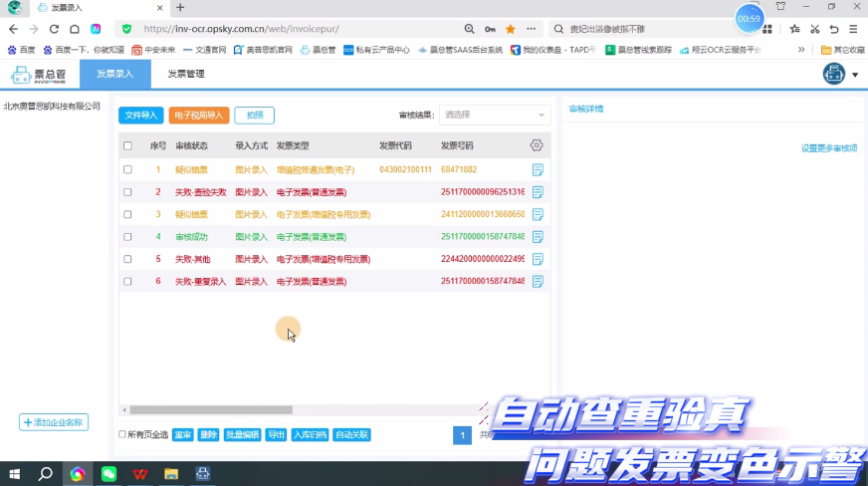Click the browser bookmark star icon

click(x=511, y=29)
